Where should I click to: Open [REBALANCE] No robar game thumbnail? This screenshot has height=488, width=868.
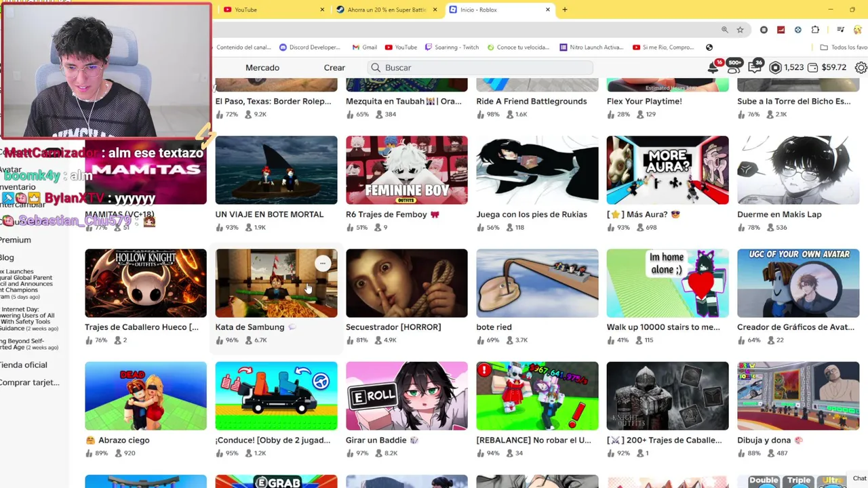(537, 396)
